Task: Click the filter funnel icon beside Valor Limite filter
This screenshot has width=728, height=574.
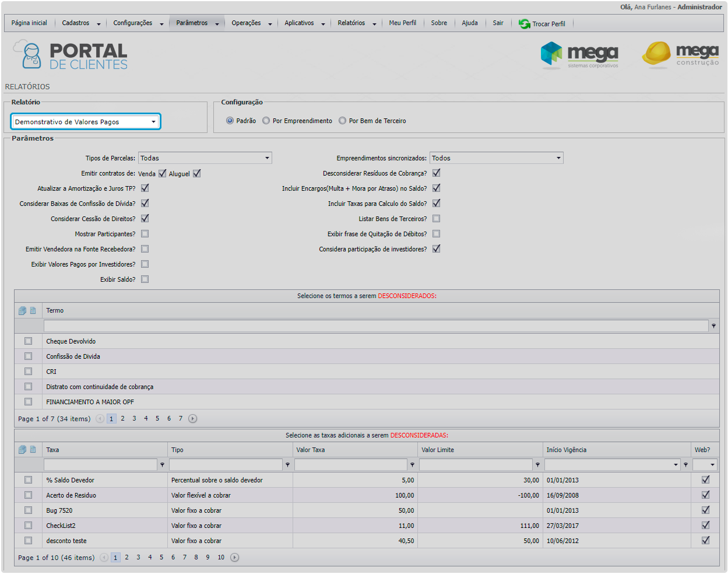Action: 537,465
